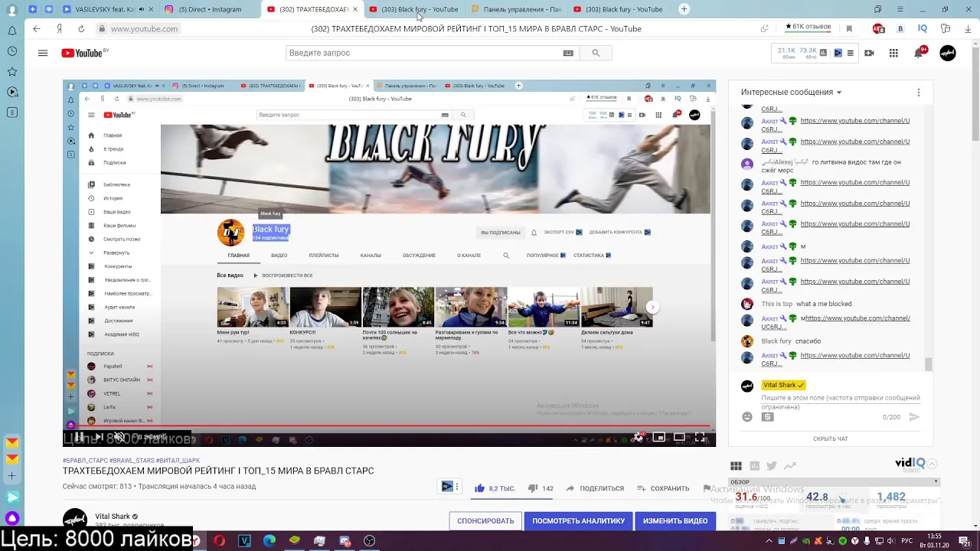
Task: Dislike the video with thumbs down
Action: pyautogui.click(x=533, y=488)
